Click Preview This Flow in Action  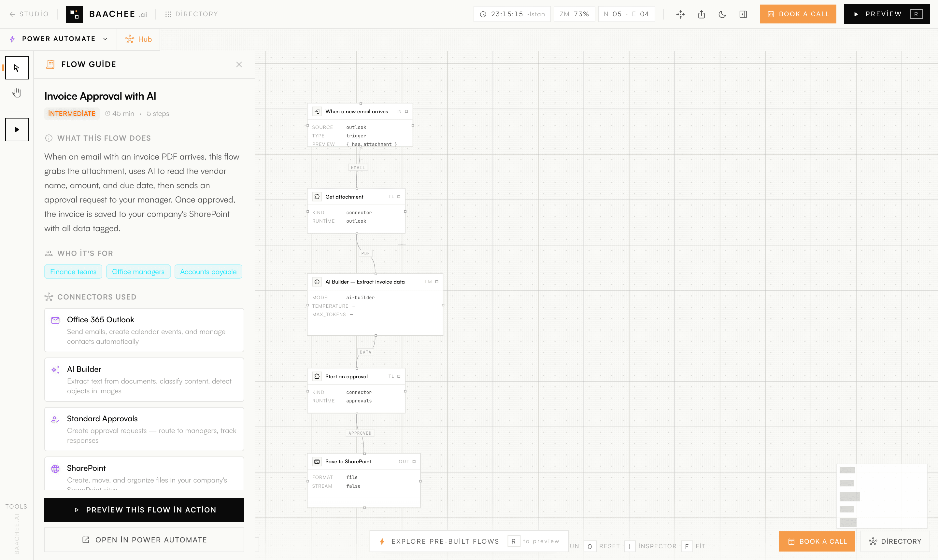(x=144, y=510)
